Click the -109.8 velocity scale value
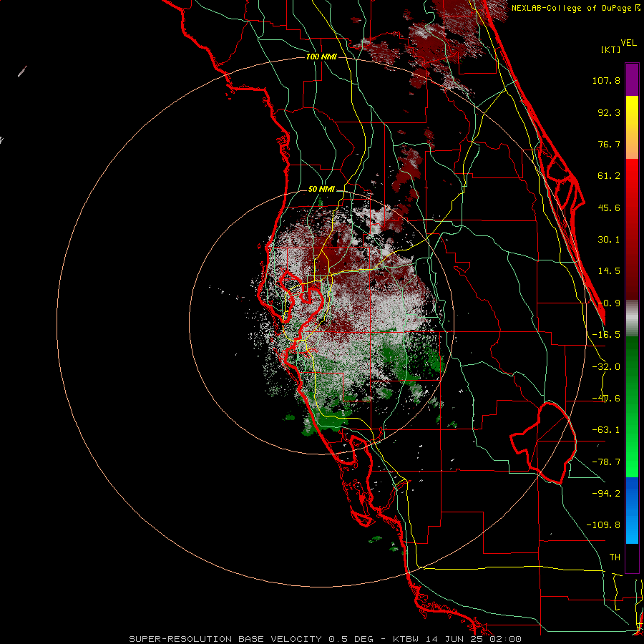The image size is (644, 644). 604,525
